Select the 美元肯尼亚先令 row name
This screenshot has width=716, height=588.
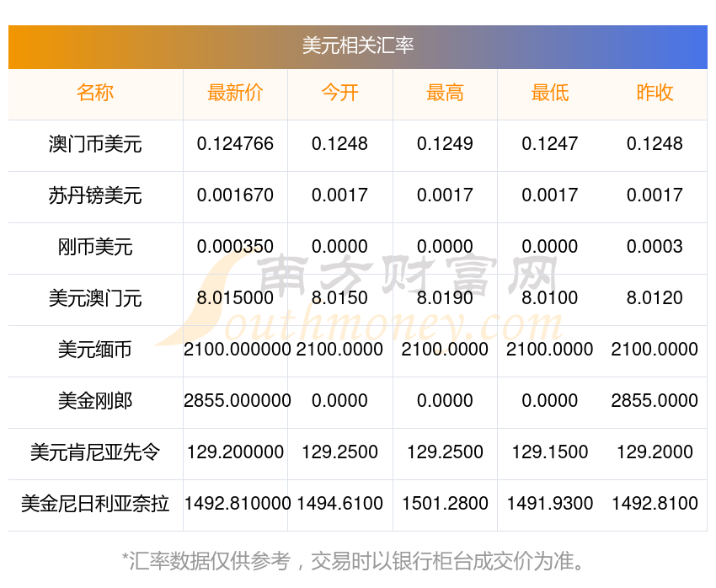click(x=95, y=452)
